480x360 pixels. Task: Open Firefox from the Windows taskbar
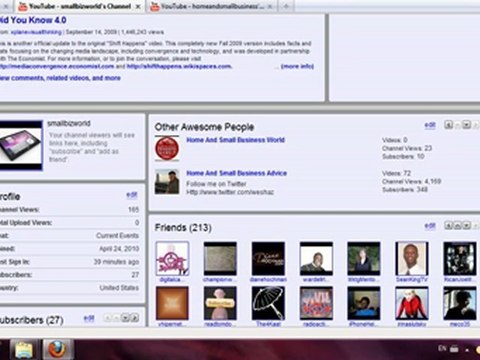(x=57, y=350)
